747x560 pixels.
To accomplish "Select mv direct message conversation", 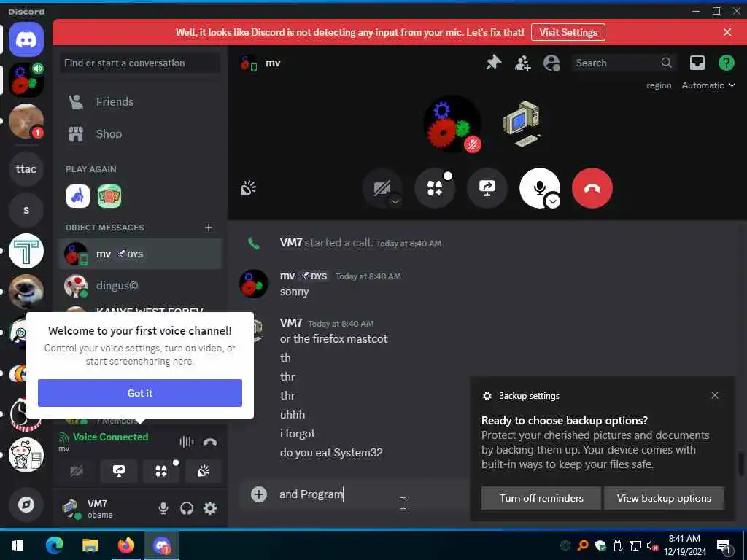I will [x=140, y=254].
